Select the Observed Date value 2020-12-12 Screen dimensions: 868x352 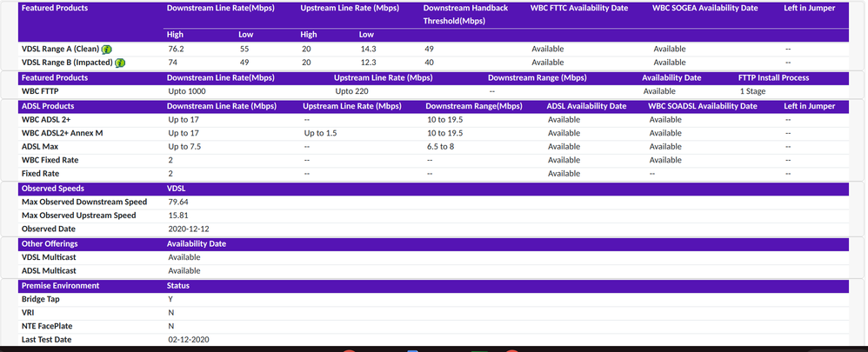pos(186,229)
